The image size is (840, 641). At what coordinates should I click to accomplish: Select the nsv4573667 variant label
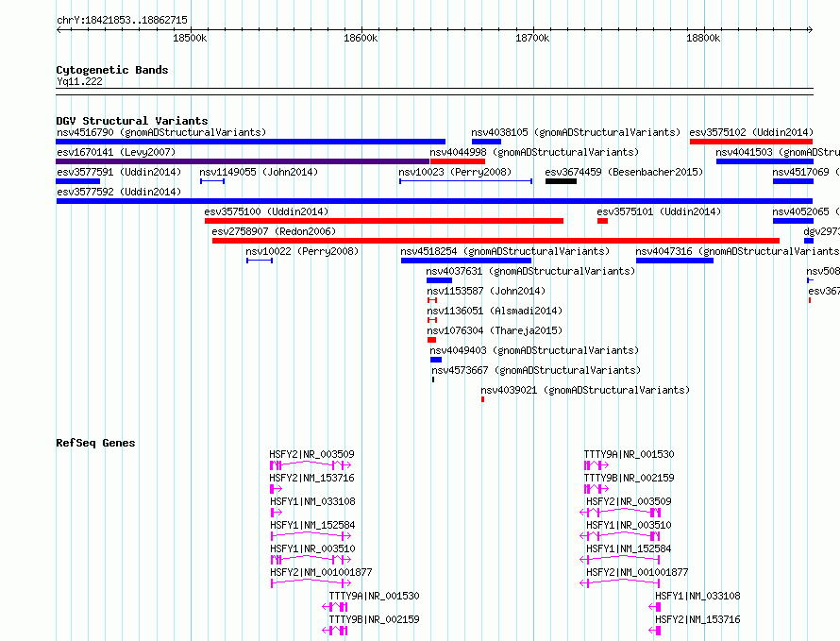[536, 370]
